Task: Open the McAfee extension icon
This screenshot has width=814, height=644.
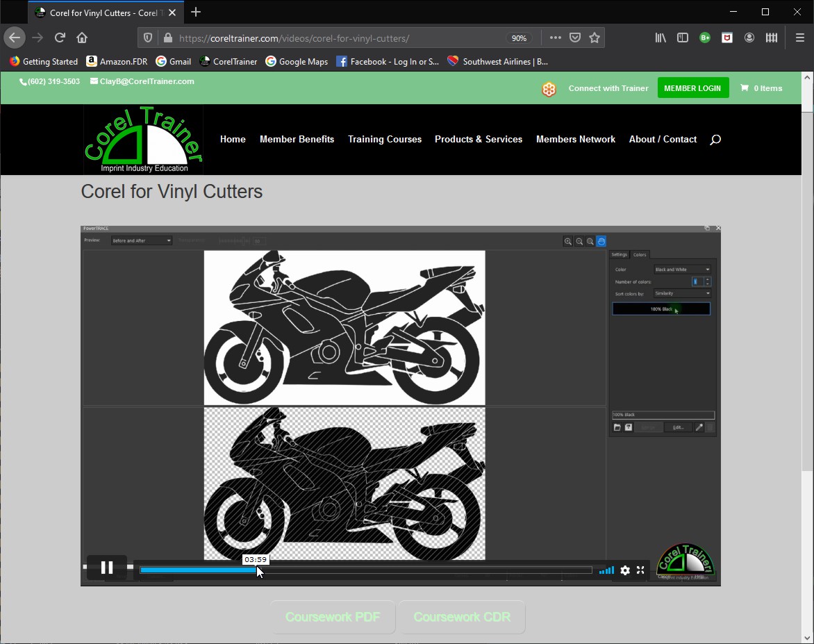Action: click(x=726, y=38)
